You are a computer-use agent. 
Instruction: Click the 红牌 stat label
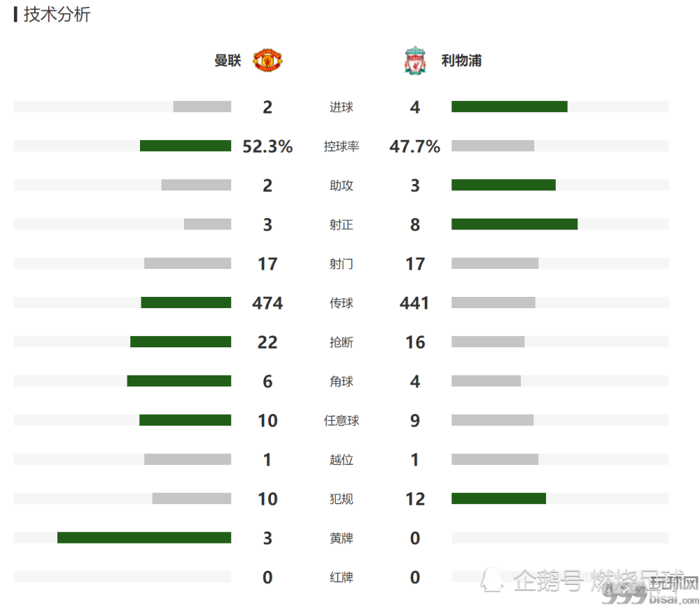click(x=341, y=578)
